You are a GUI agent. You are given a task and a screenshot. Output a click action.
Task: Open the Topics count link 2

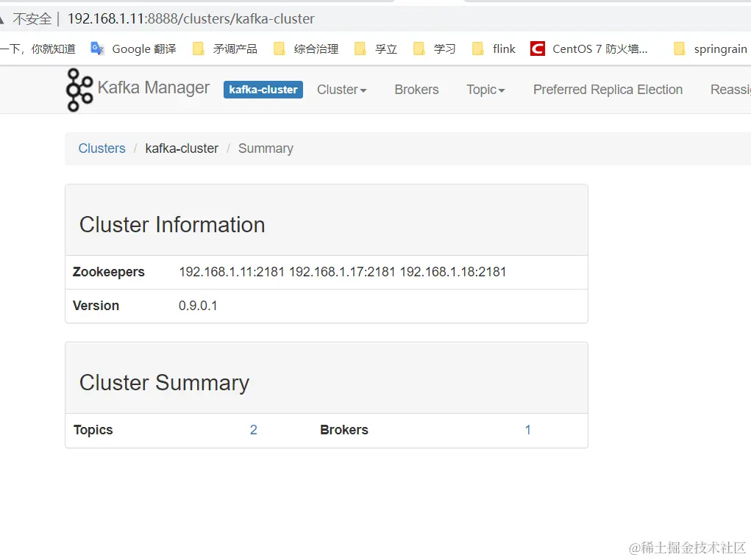(253, 430)
